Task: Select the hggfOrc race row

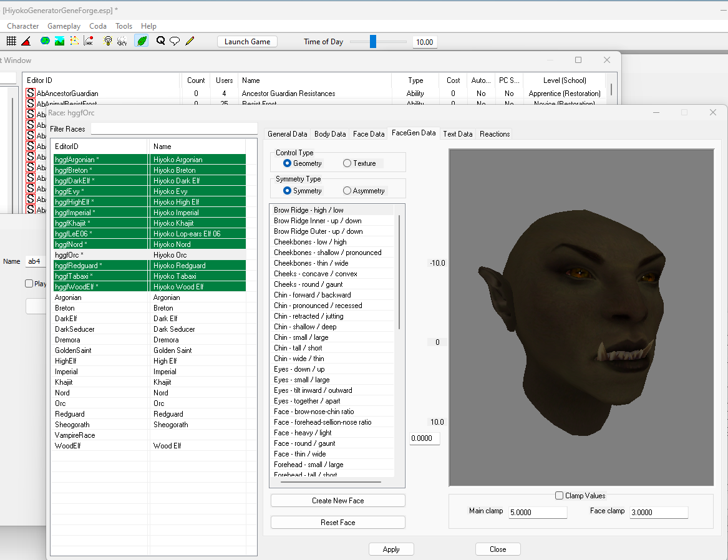Action: [x=150, y=255]
